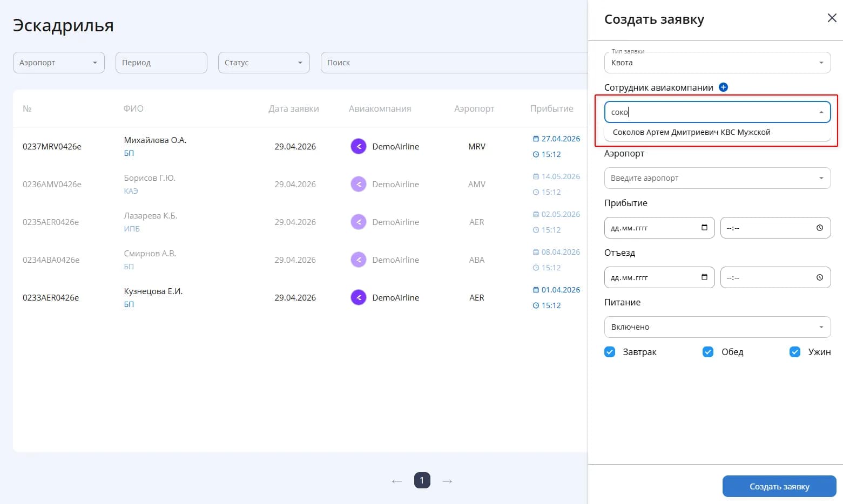The image size is (843, 504).
Task: Open departure date calendar picker
Action: click(704, 277)
